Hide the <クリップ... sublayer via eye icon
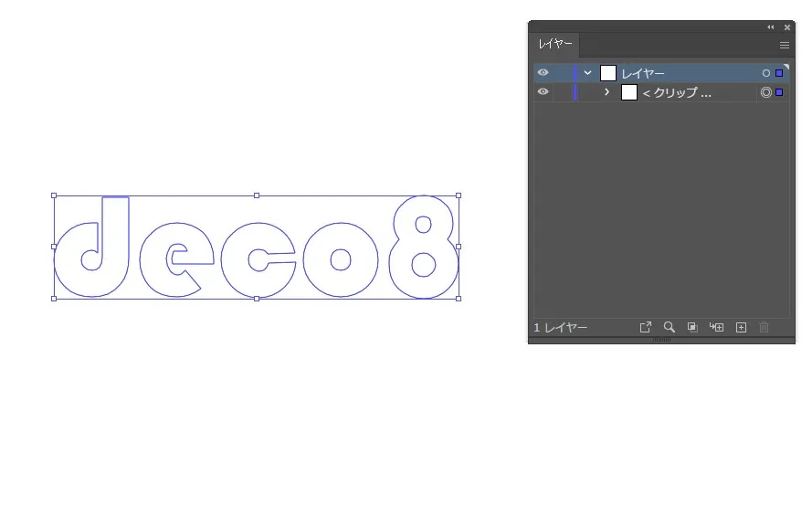The height and width of the screenshot is (506, 812). point(543,91)
